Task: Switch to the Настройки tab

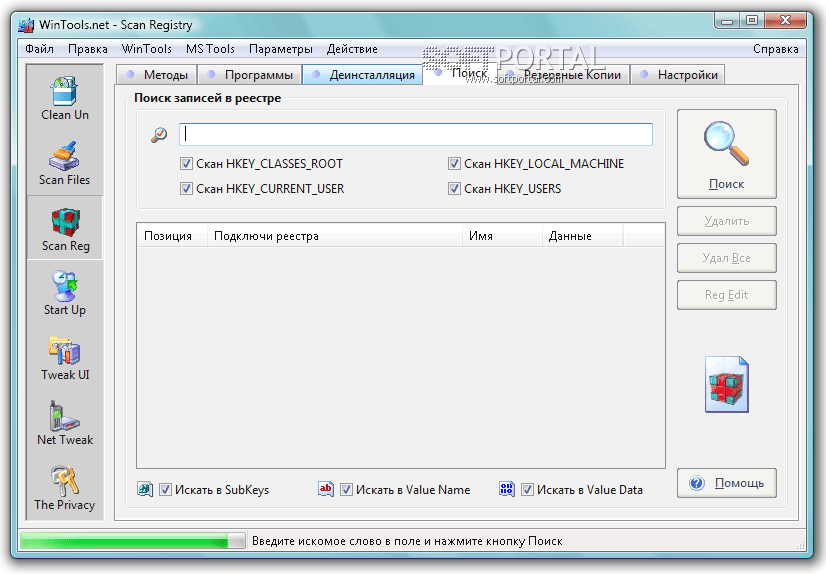Action: click(x=678, y=75)
